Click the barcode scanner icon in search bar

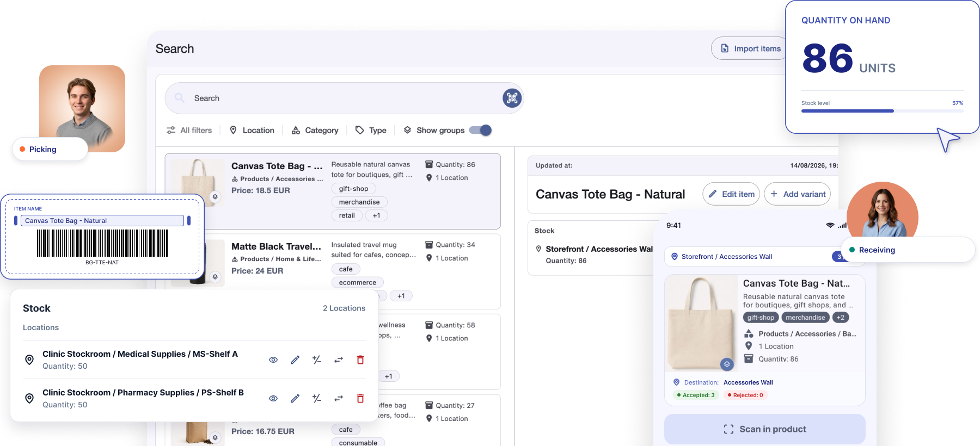point(512,98)
